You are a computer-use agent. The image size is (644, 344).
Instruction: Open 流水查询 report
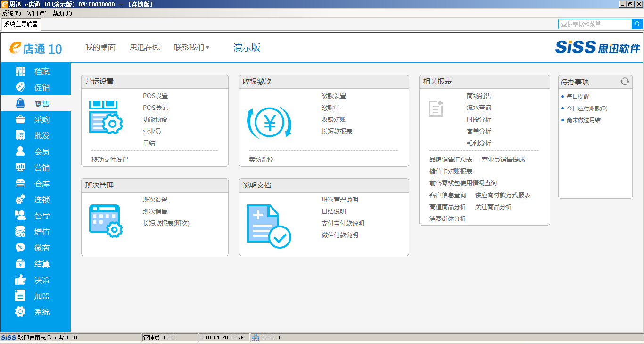tap(479, 108)
